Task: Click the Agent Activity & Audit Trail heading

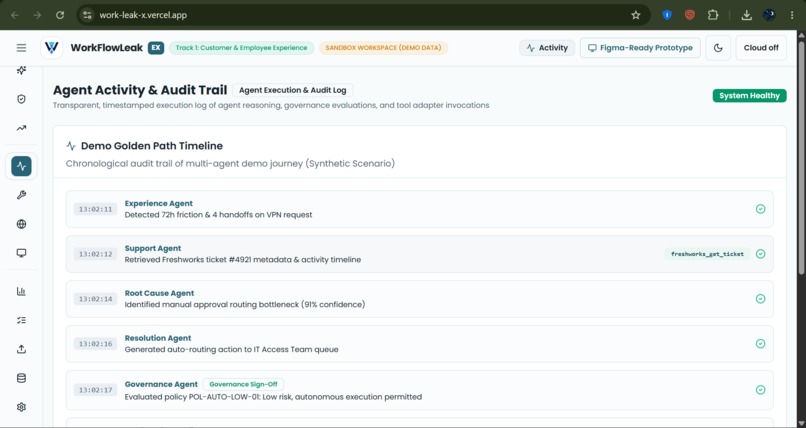Action: click(x=140, y=90)
